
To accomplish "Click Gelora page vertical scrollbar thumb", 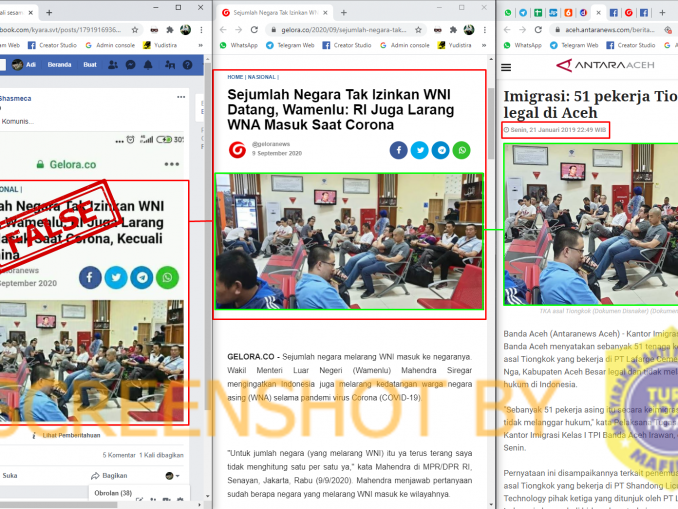I will coord(491,124).
